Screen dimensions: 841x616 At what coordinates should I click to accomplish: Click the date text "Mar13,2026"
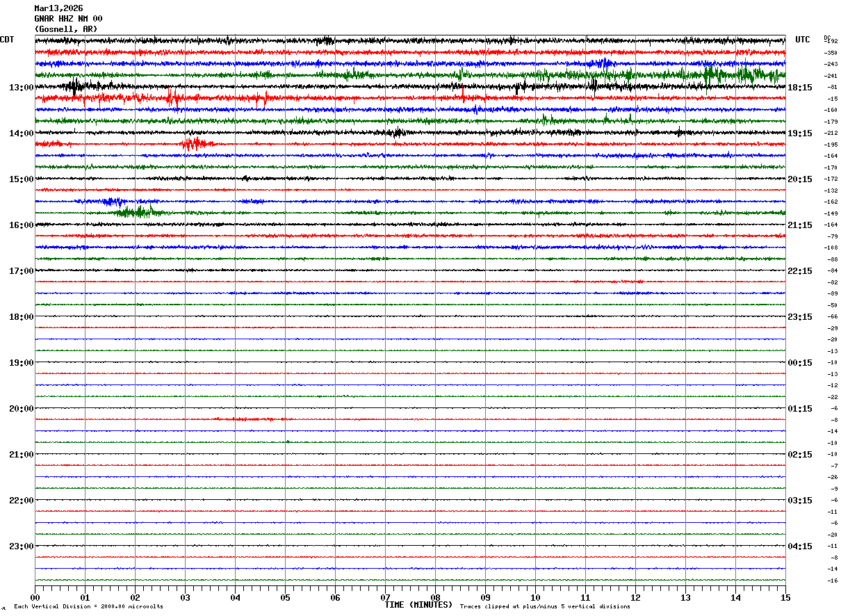pos(58,8)
